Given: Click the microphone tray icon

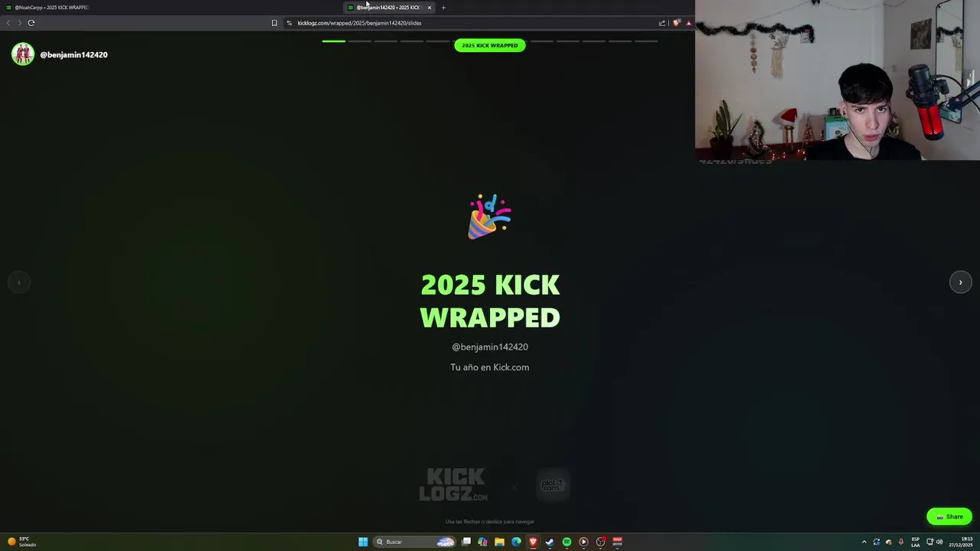Looking at the screenshot, I should coord(901,542).
